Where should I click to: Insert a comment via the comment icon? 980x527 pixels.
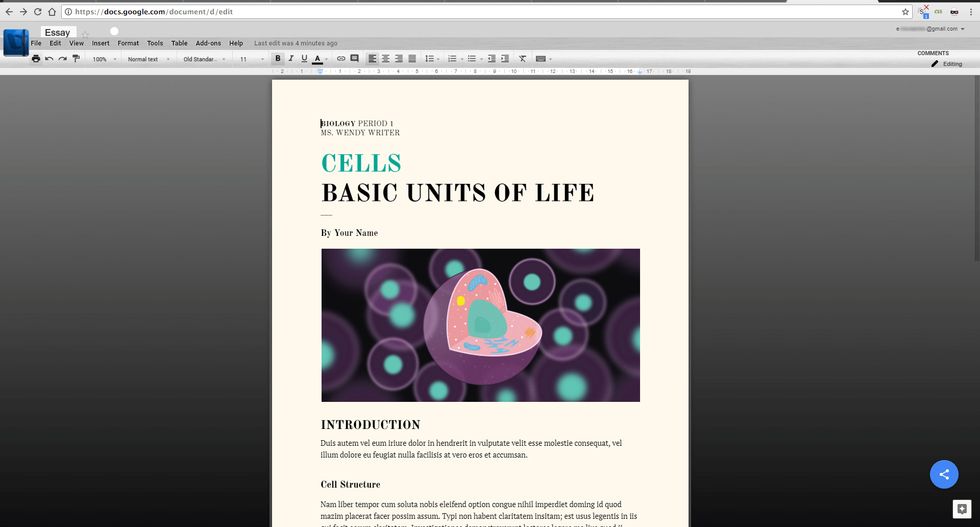point(355,58)
